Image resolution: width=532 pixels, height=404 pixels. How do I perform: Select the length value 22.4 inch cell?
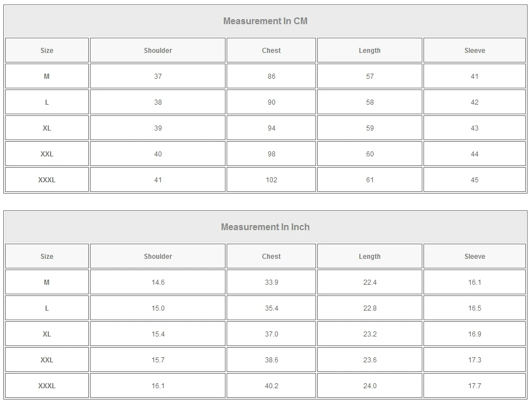[369, 282]
